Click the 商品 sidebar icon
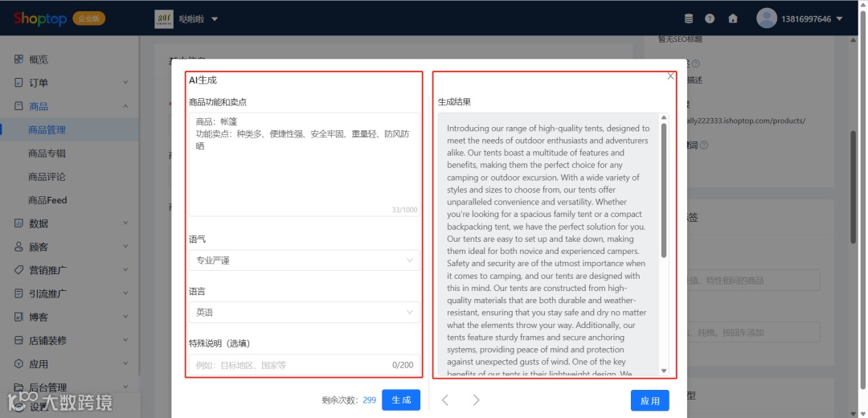 [x=18, y=106]
